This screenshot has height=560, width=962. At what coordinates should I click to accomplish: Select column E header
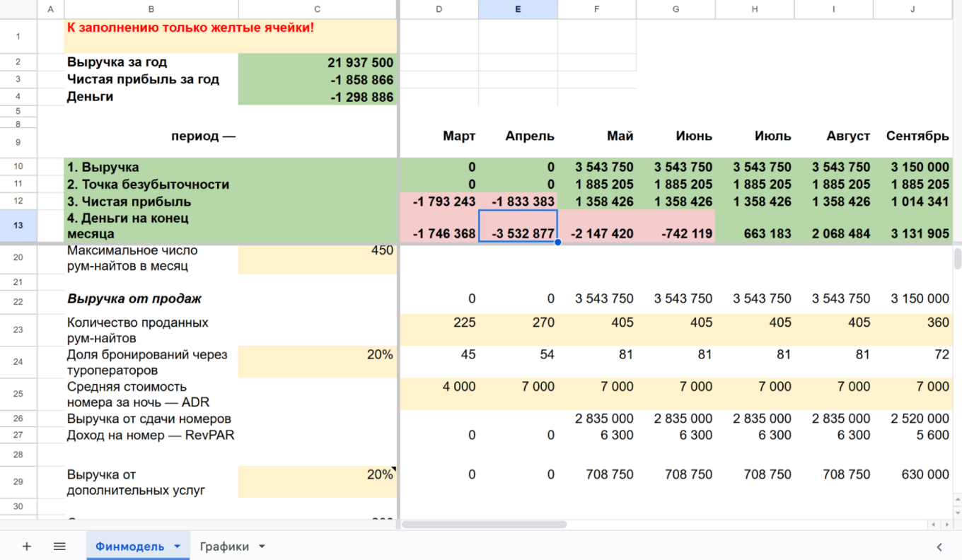coord(518,9)
